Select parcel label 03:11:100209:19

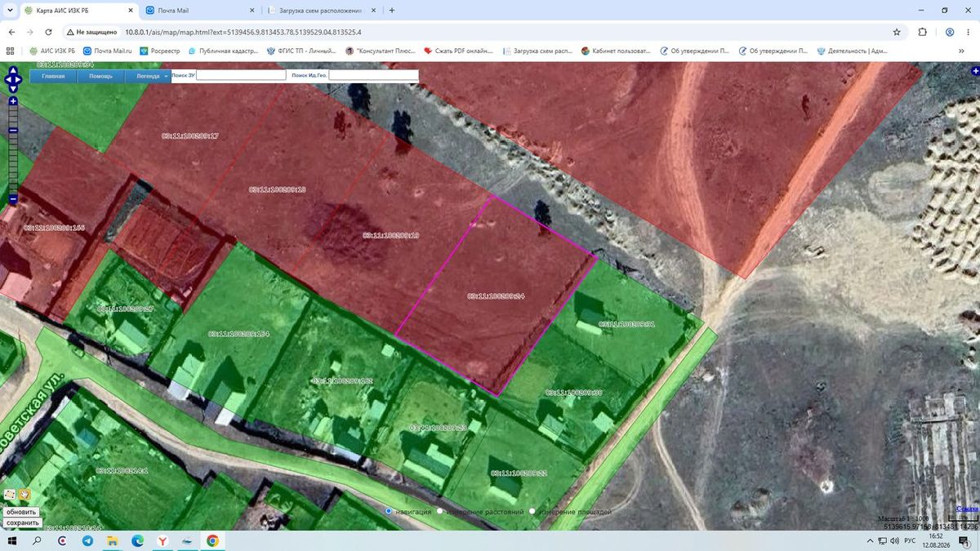[x=390, y=235]
